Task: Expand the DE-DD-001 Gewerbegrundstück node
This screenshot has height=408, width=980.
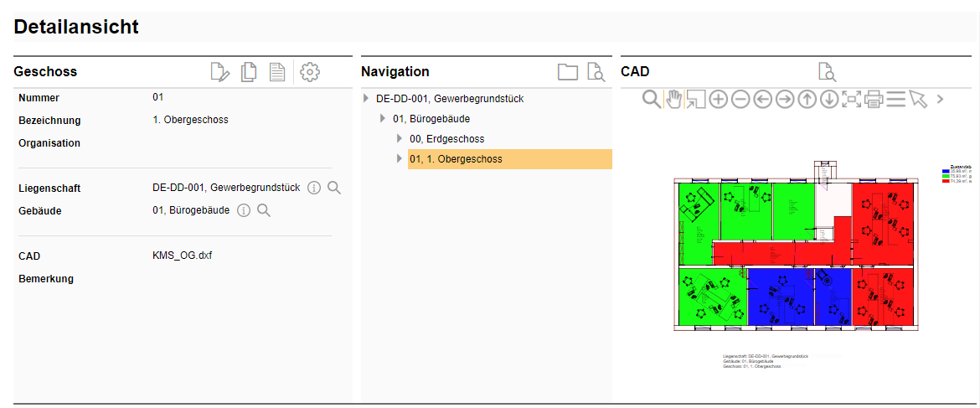Action: [366, 99]
